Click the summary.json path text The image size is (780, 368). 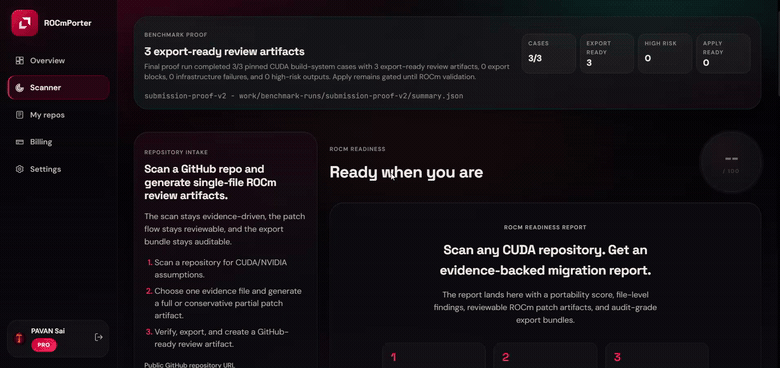pos(303,95)
